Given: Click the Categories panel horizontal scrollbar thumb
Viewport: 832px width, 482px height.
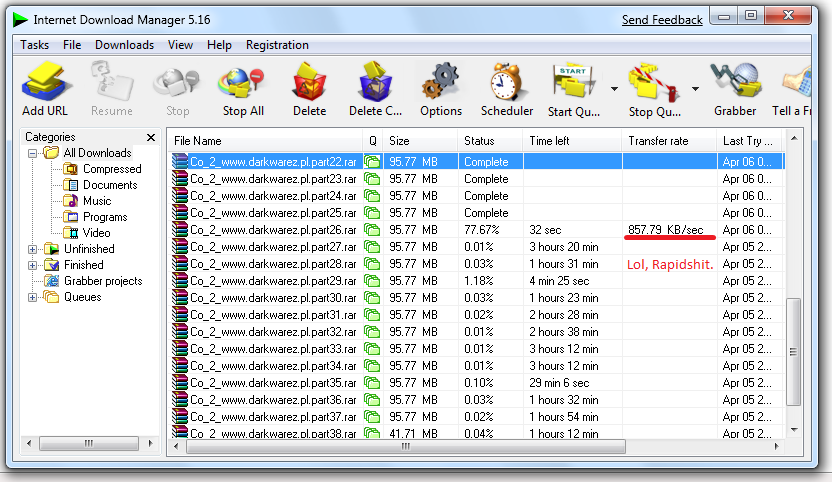Looking at the screenshot, I should [x=89, y=443].
